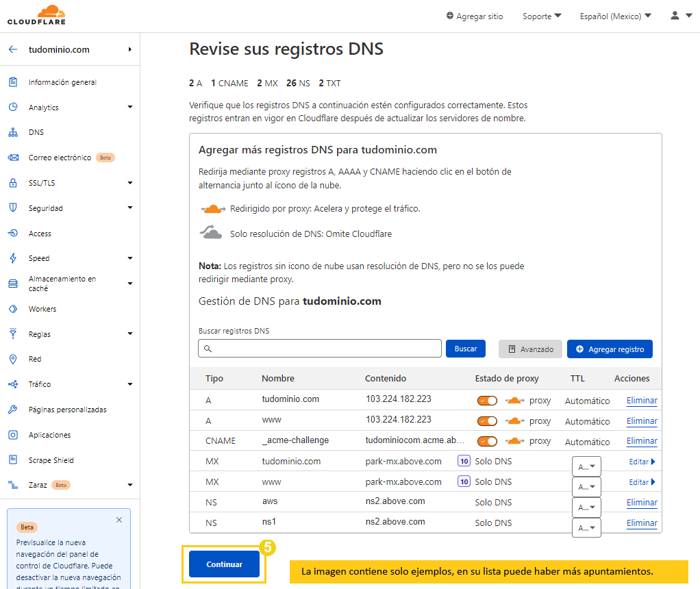This screenshot has width=700, height=589.
Task: Open Páginas personalizadas
Action: (67, 410)
